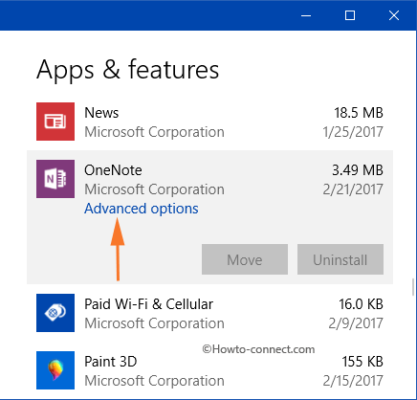
Task: Select the Paint 3D entry name
Action: (111, 362)
